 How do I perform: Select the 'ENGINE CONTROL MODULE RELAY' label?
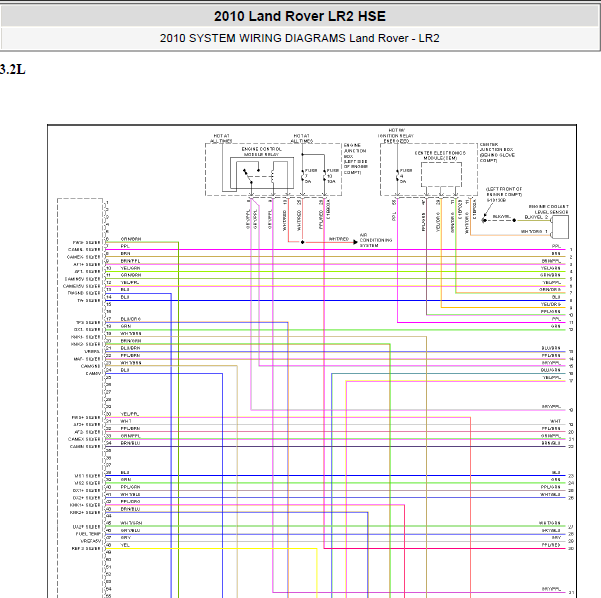pyautogui.click(x=261, y=151)
